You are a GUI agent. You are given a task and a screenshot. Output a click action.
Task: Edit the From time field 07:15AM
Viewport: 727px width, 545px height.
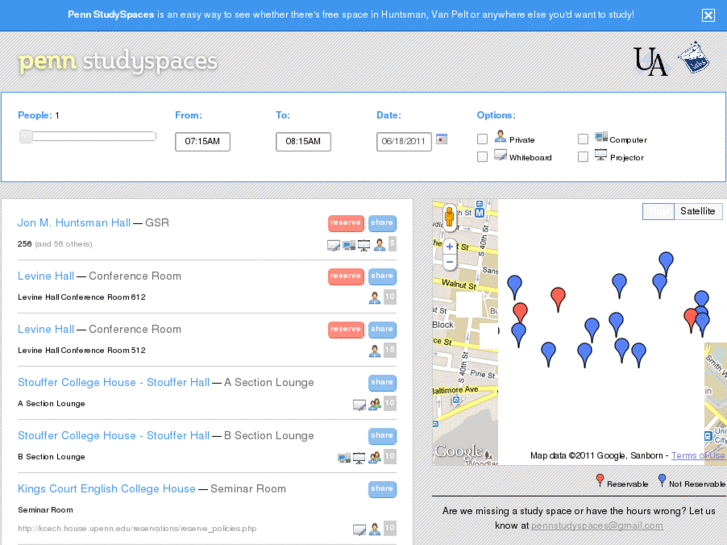(203, 141)
